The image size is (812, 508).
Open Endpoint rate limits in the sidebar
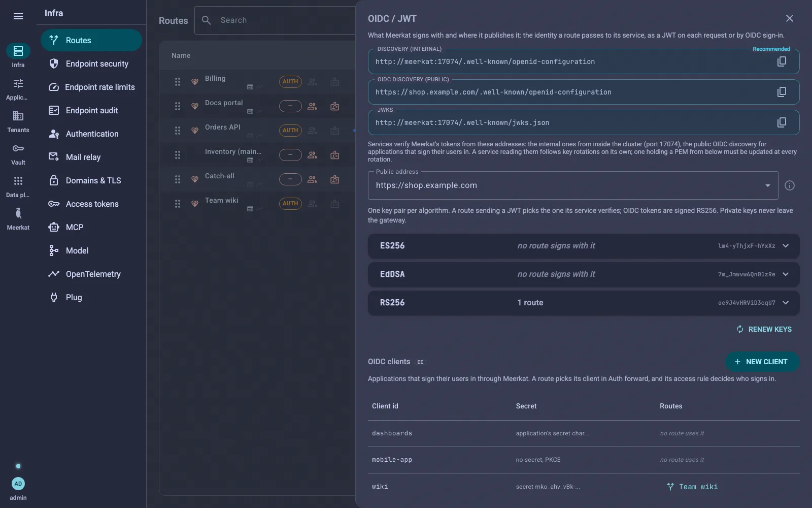(x=91, y=87)
